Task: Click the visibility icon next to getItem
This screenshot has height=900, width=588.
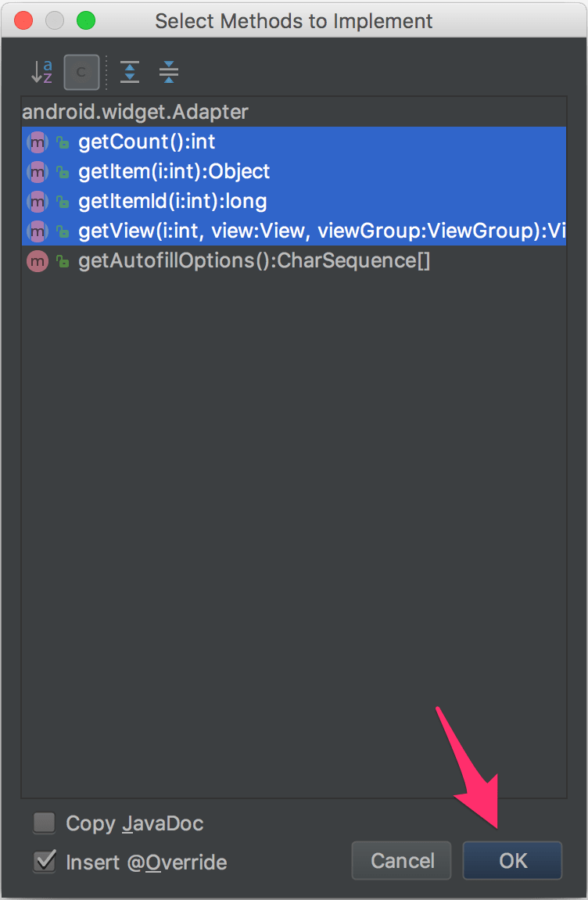Action: [62, 171]
